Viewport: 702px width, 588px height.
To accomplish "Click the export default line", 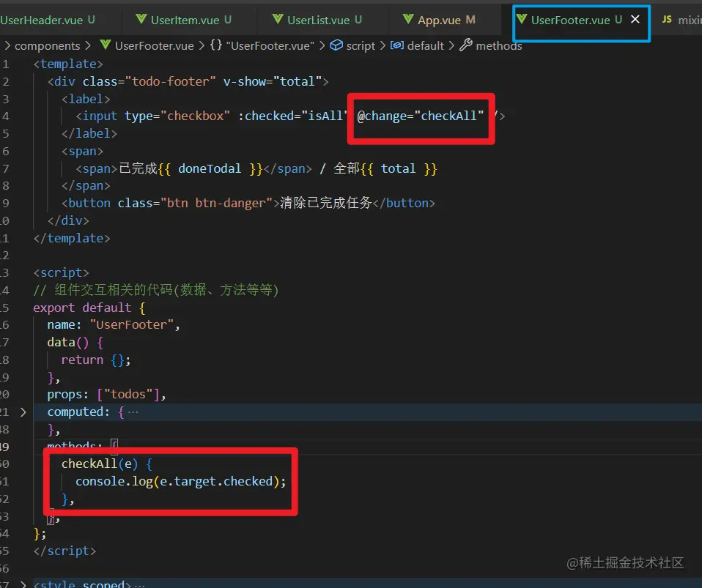I will click(89, 308).
